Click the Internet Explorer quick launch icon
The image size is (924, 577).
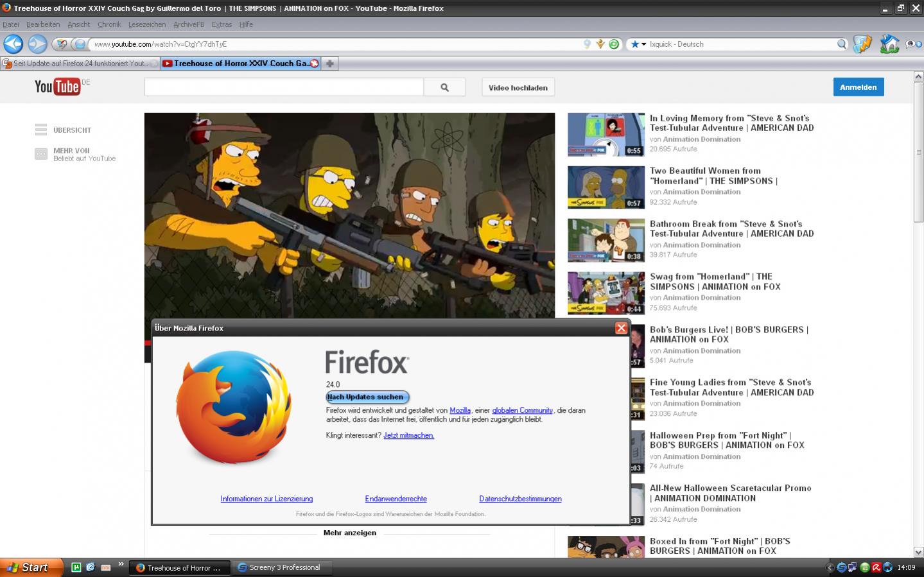(x=91, y=567)
